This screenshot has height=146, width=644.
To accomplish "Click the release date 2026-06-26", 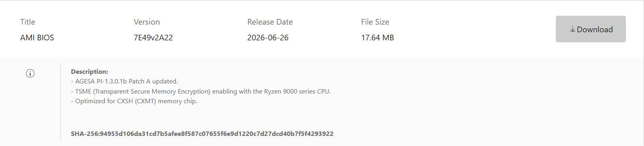I will tap(268, 38).
